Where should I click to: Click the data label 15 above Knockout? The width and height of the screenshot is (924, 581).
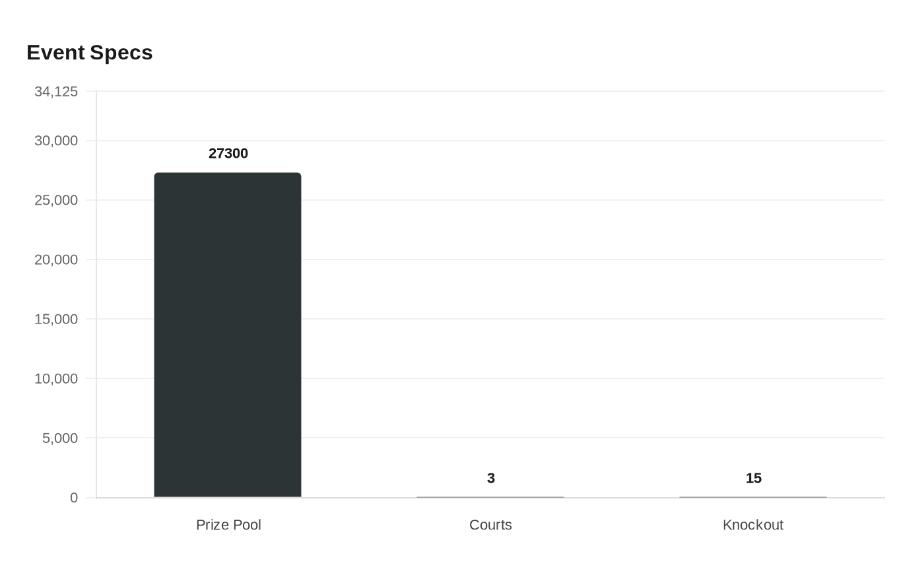pyautogui.click(x=754, y=478)
